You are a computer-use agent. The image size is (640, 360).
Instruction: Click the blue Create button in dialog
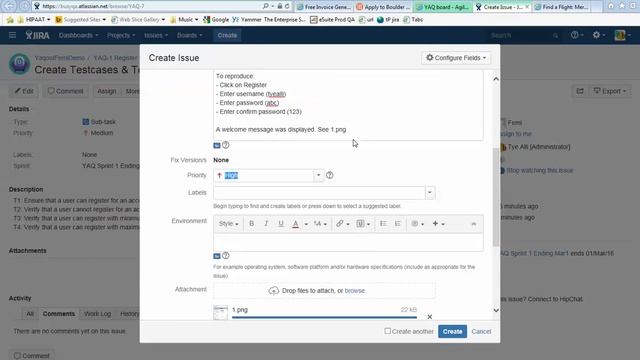pyautogui.click(x=452, y=331)
